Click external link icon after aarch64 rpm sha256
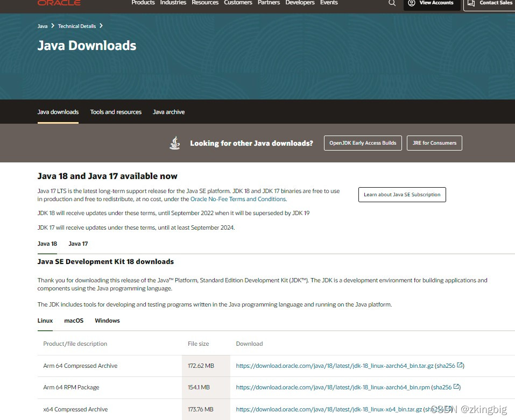Viewport: 515px width, 420px height. pos(456,387)
